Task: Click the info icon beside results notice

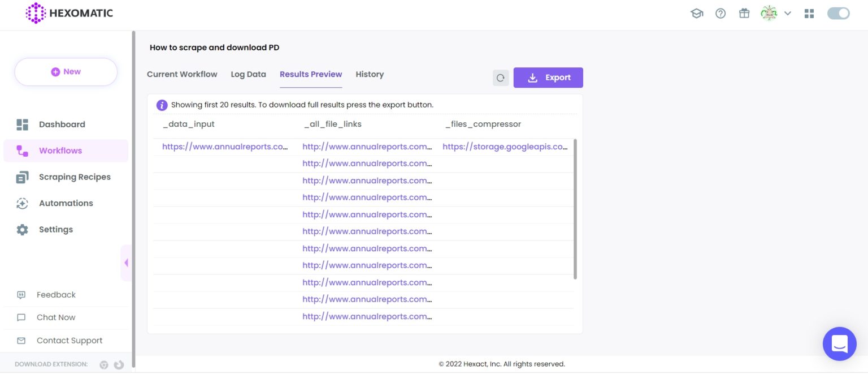Action: click(162, 105)
